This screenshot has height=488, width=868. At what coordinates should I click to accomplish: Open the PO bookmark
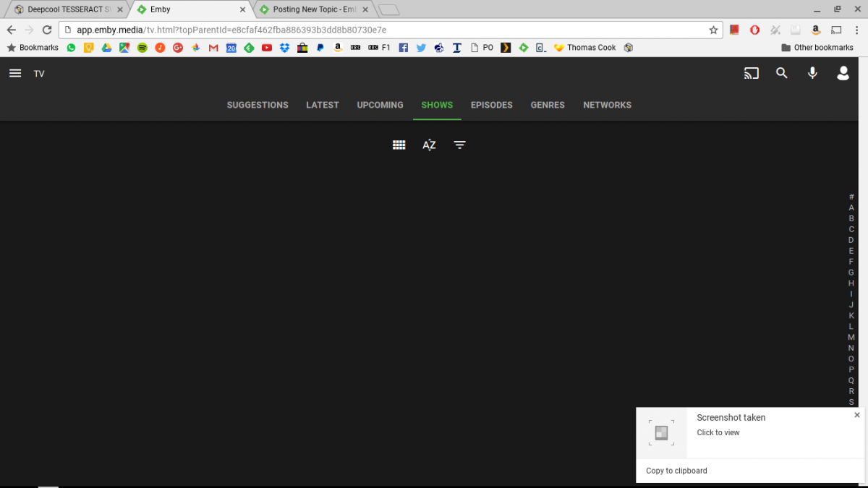coord(482,48)
